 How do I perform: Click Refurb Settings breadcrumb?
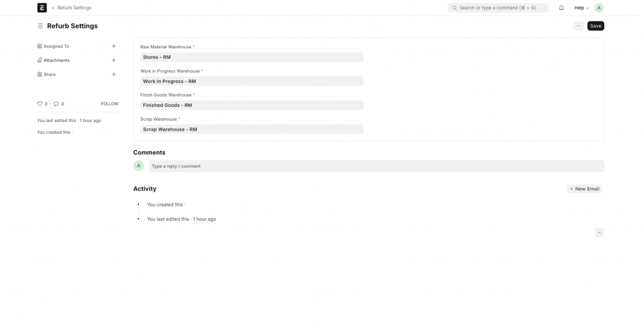coord(74,8)
